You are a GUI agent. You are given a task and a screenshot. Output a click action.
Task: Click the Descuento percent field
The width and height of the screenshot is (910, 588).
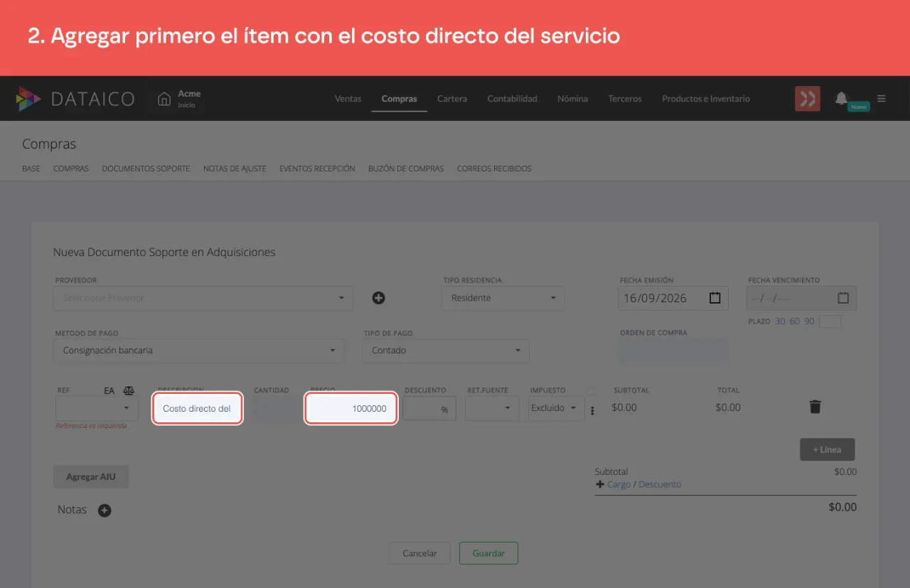(x=429, y=409)
